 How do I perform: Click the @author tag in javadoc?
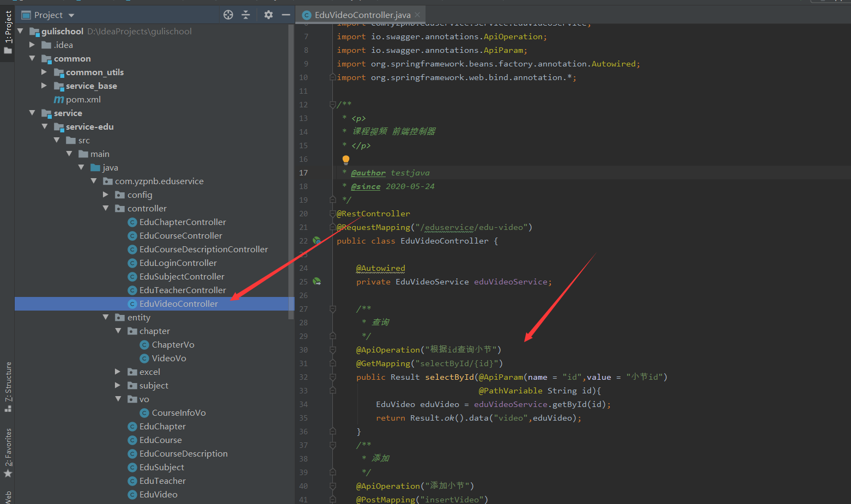pos(368,173)
